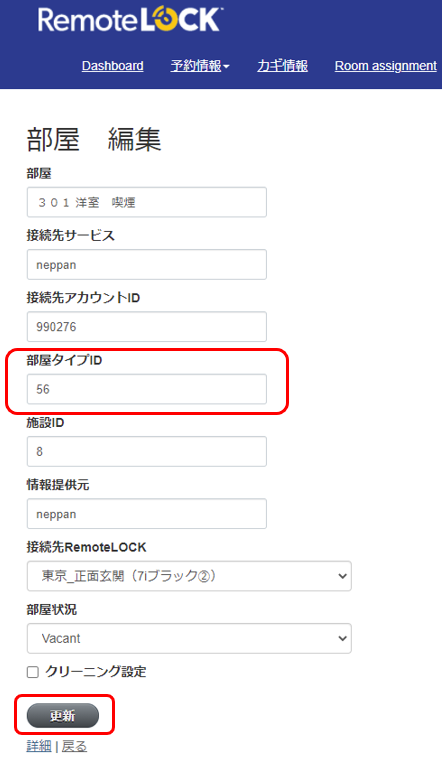The width and height of the screenshot is (442, 758).
Task: Expand the 予約情報 dropdown menu
Action: click(x=200, y=66)
